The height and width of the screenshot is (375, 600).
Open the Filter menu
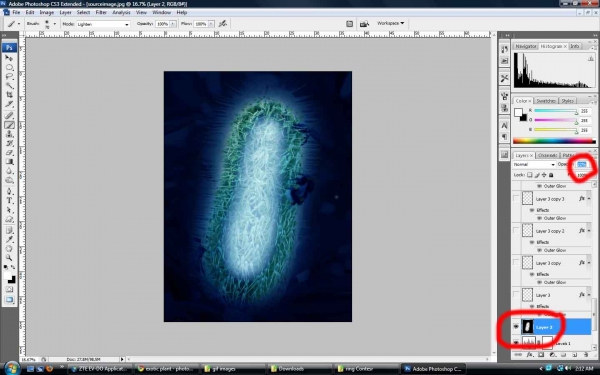click(x=101, y=12)
